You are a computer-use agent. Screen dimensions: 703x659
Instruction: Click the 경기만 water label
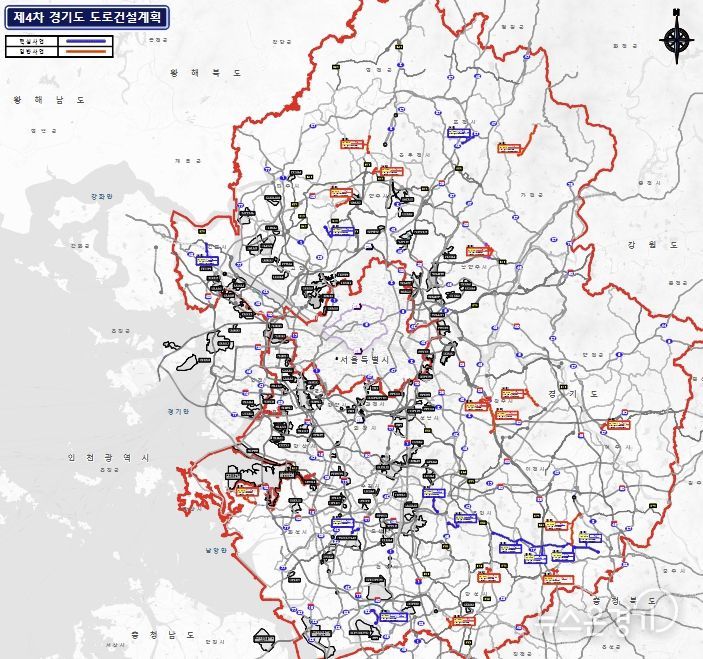179,411
